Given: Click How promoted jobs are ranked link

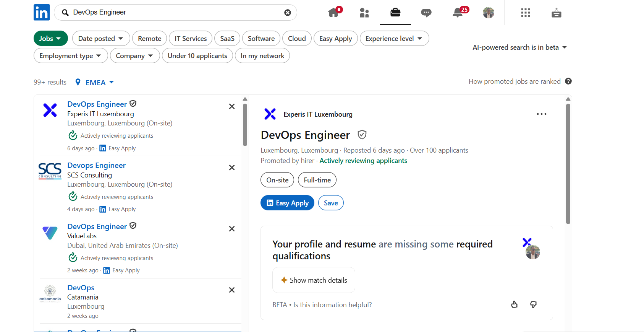Looking at the screenshot, I should coord(515,81).
